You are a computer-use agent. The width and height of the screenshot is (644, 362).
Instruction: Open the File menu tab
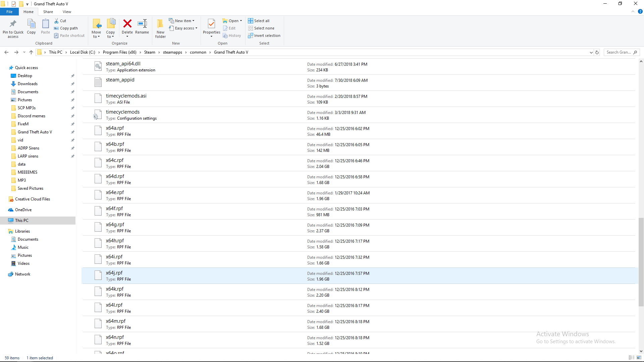[9, 12]
